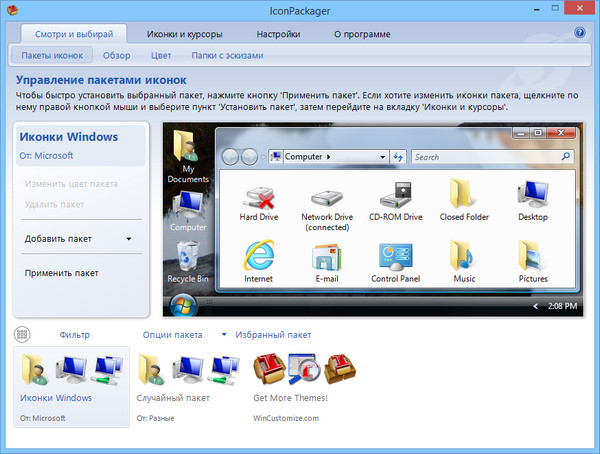
Task: Expand the Добавить пакет dropdown arrow
Action: pyautogui.click(x=129, y=239)
